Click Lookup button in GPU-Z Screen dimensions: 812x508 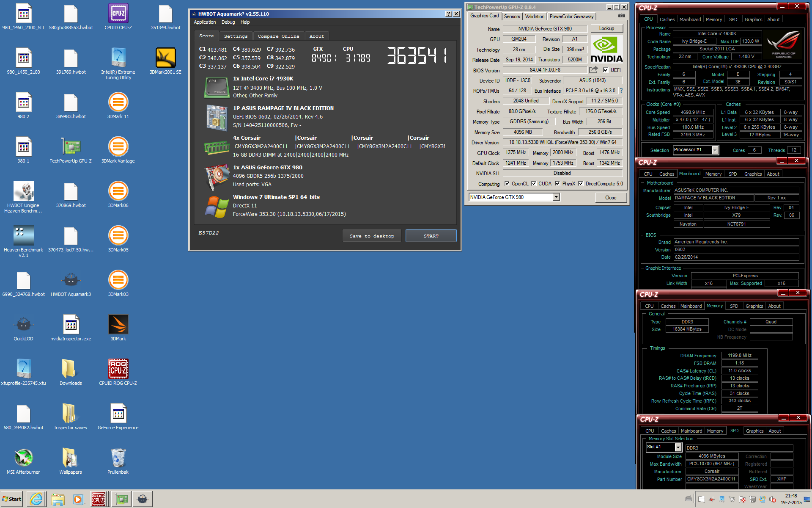606,28
